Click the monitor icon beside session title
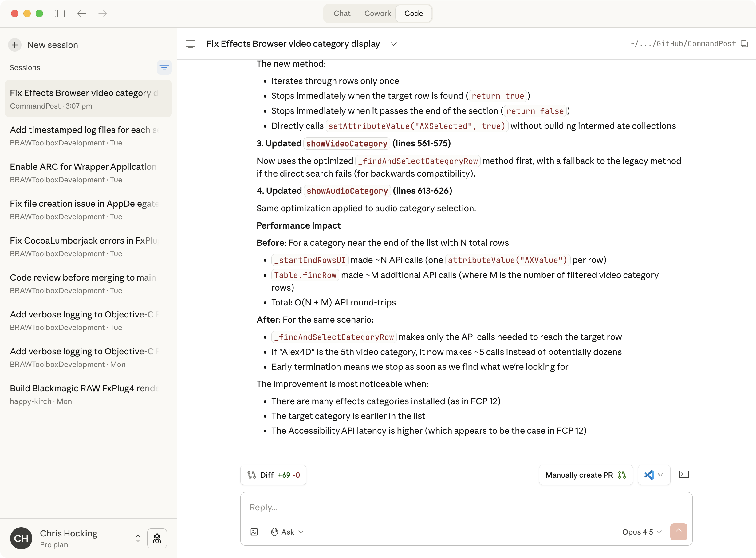This screenshot has width=756, height=558. point(191,44)
